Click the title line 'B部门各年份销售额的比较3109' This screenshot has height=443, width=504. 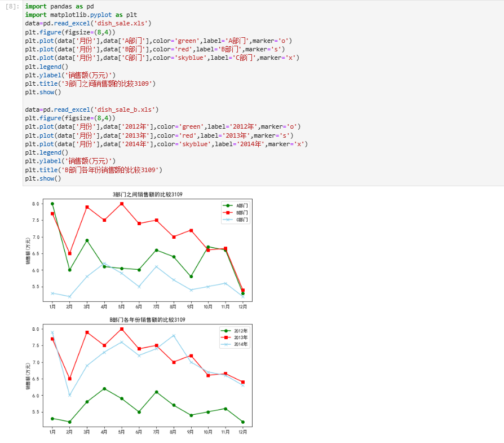94,170
